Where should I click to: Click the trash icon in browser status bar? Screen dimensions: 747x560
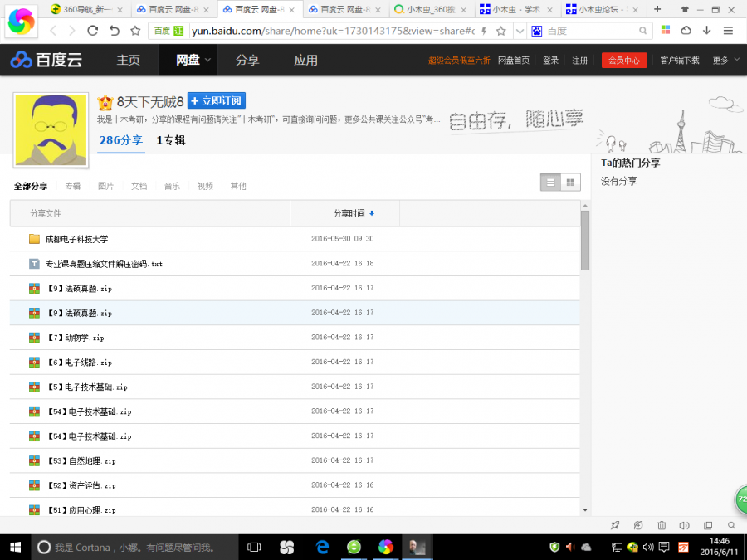[x=662, y=525]
